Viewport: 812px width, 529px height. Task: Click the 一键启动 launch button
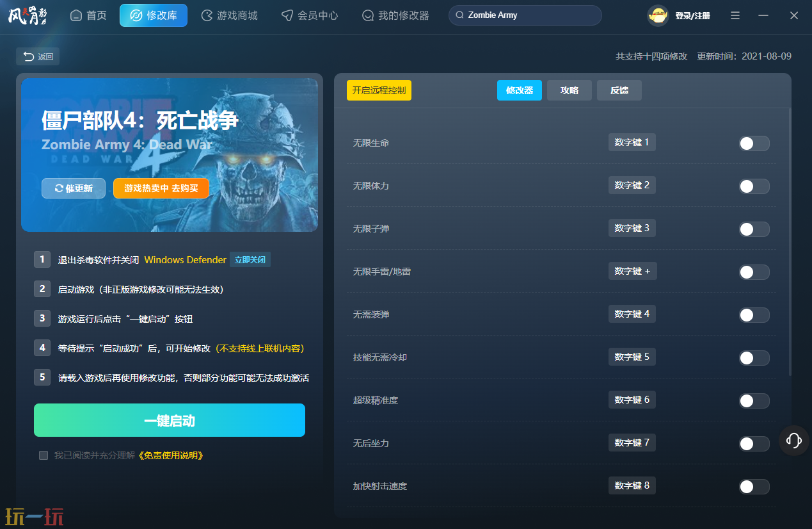coord(170,420)
